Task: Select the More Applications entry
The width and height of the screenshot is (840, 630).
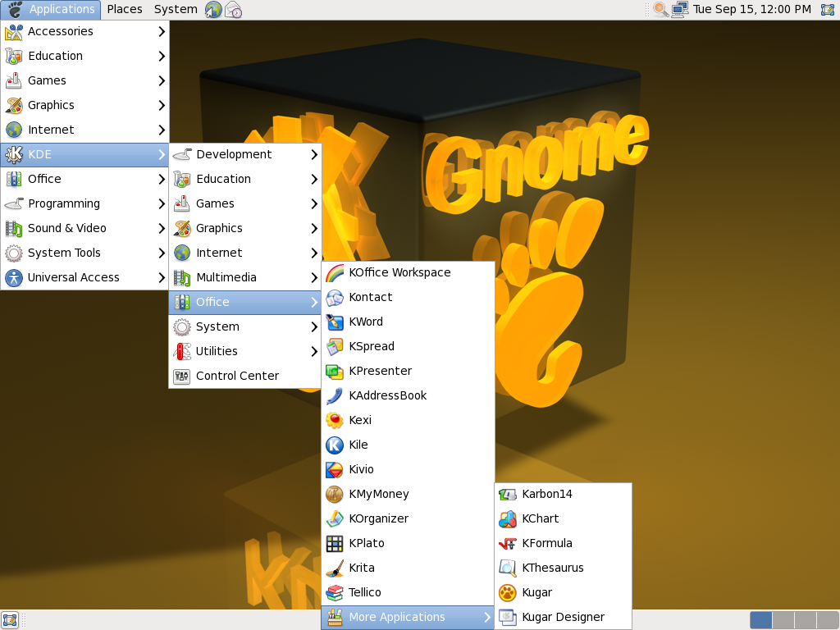Action: (407, 617)
